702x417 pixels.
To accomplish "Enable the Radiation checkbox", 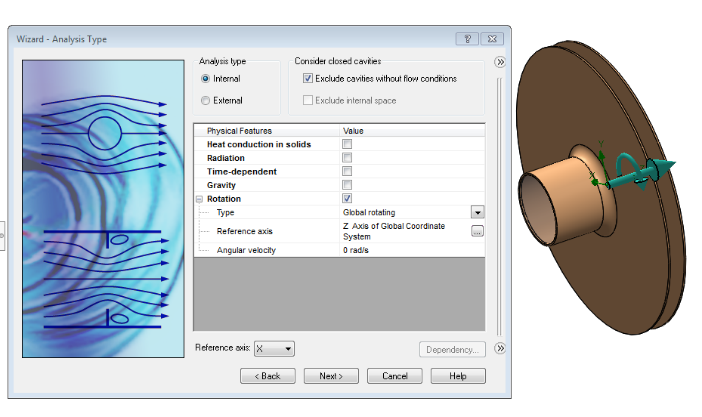I will pos(347,158).
